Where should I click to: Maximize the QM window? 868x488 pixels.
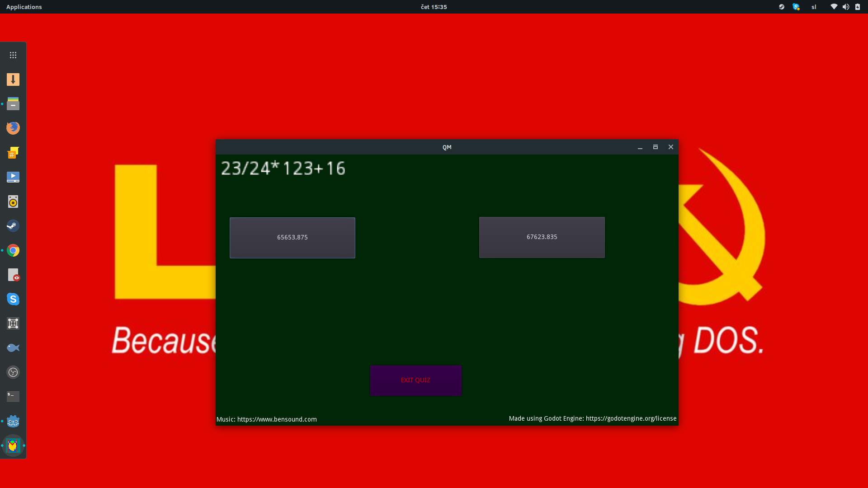(656, 147)
